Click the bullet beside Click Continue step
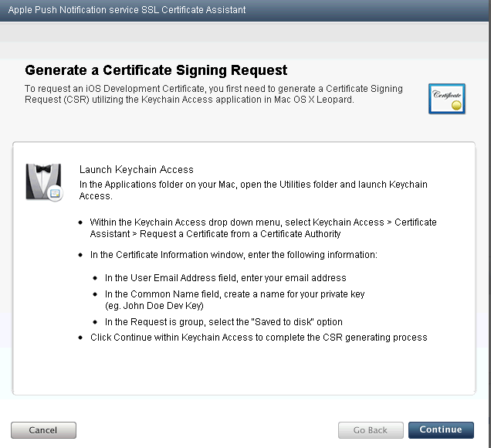 tap(82, 338)
